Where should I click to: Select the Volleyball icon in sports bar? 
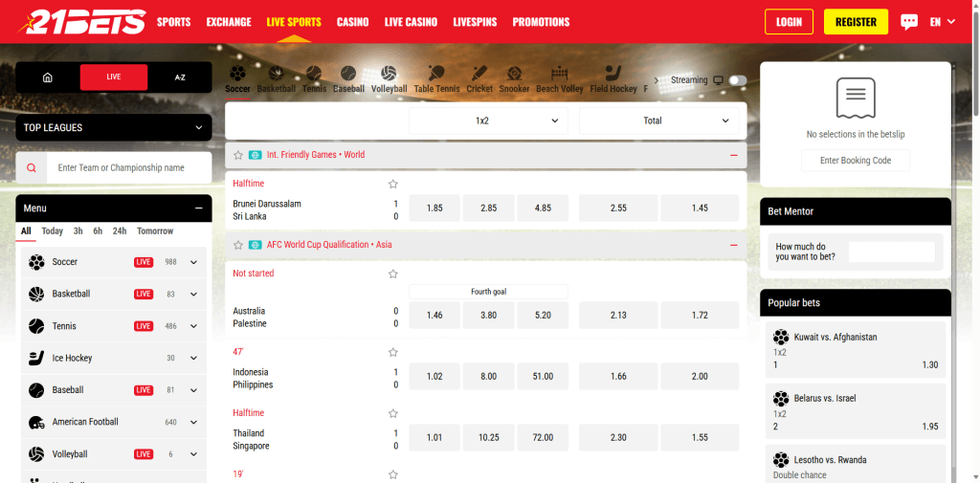tap(389, 74)
